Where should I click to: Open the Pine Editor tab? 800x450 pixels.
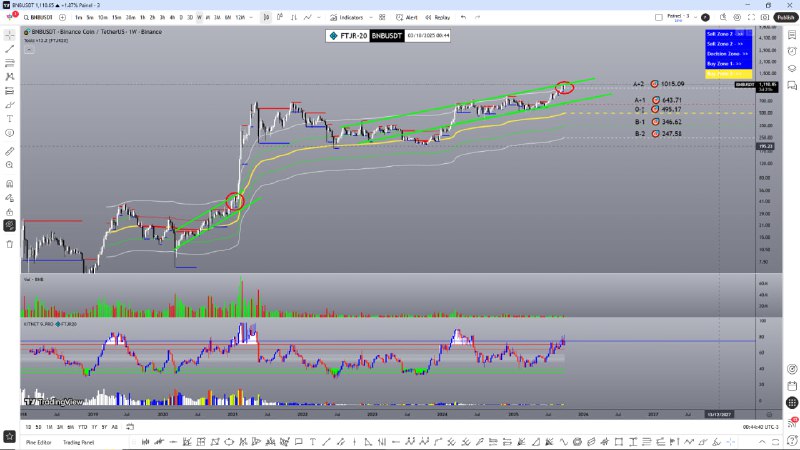click(40, 442)
